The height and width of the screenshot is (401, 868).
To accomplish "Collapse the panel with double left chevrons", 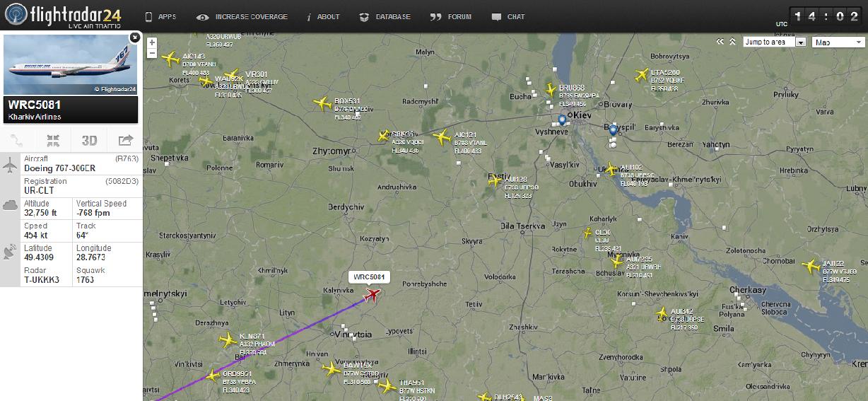I will point(720,42).
